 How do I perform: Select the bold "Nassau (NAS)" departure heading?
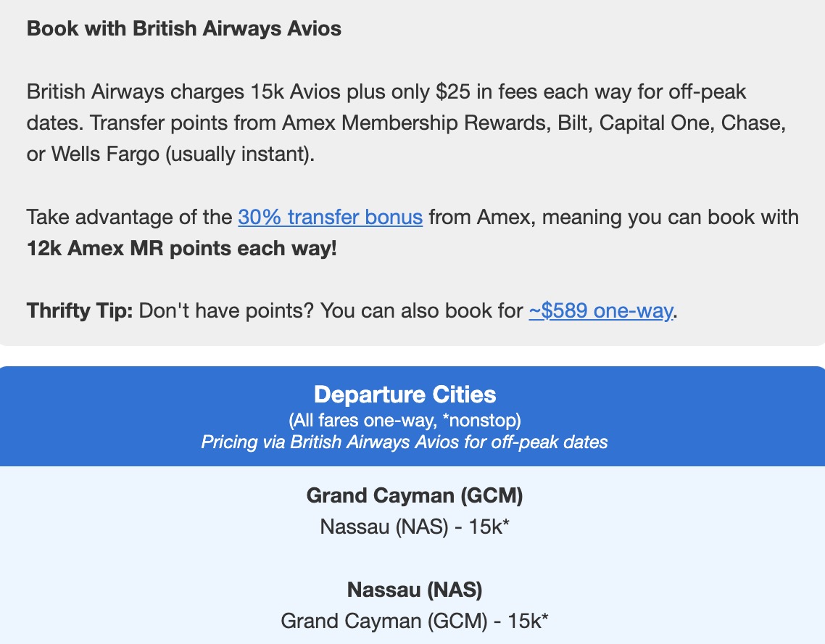point(415,590)
